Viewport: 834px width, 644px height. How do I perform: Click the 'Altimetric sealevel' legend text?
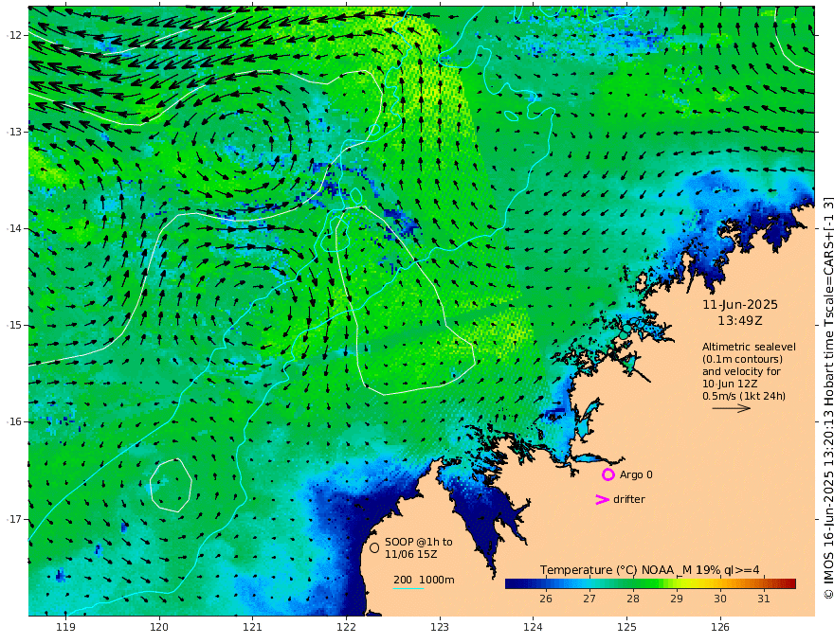(749, 347)
